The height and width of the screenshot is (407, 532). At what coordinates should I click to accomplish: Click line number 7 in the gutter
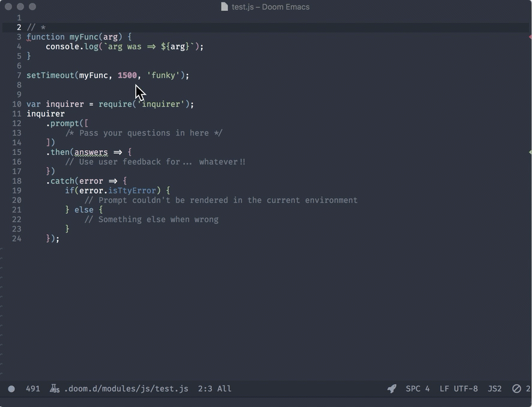19,75
